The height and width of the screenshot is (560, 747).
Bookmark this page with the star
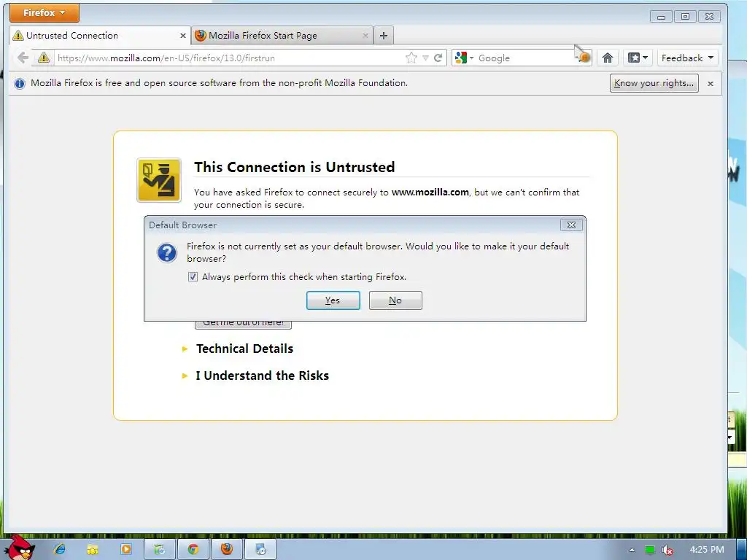(411, 58)
